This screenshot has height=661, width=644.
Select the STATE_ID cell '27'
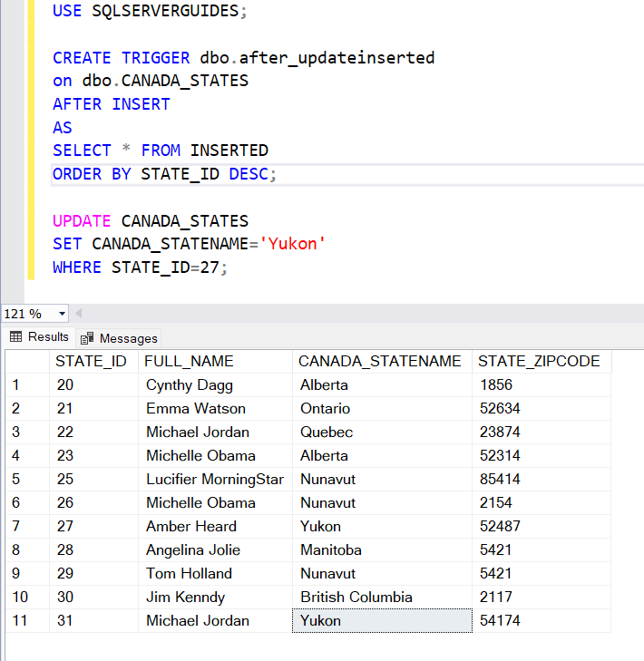[93, 527]
